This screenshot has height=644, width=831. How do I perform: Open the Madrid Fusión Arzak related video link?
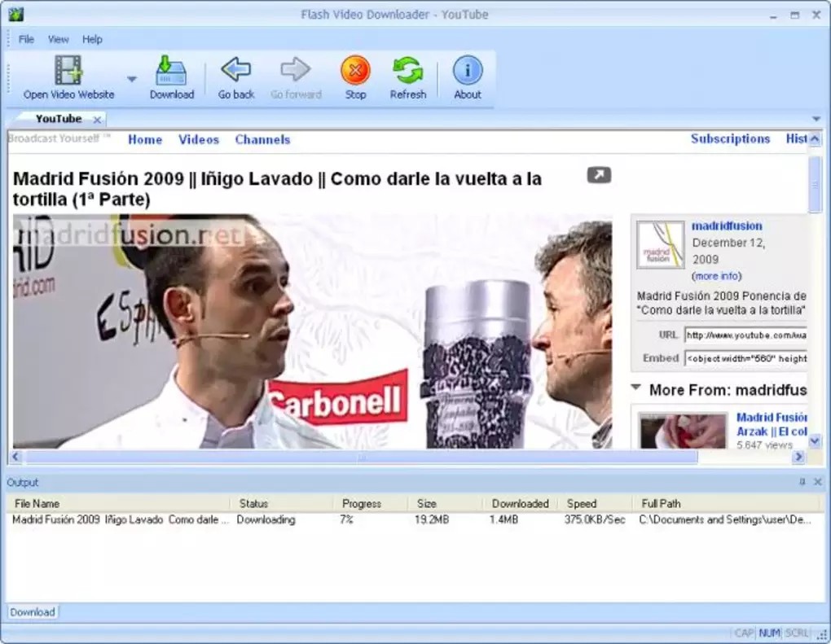(x=772, y=424)
